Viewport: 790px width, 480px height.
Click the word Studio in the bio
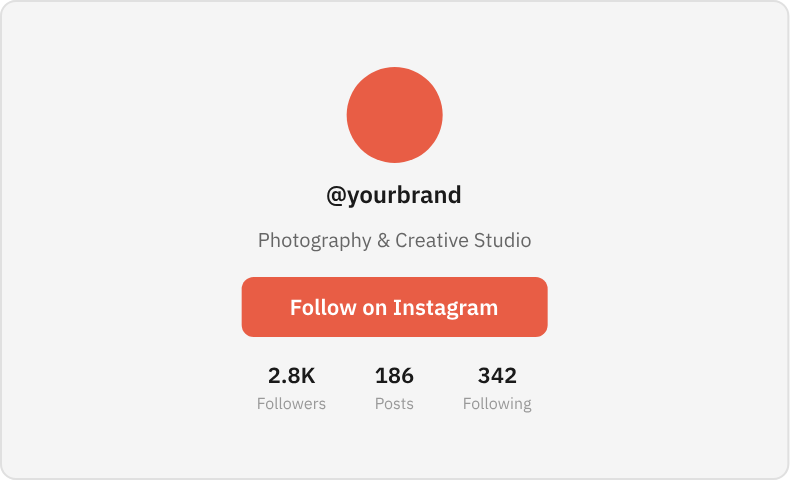(502, 240)
